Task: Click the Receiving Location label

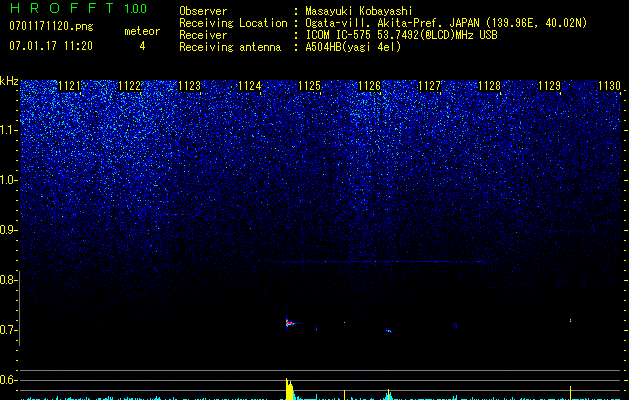Action: (x=233, y=23)
